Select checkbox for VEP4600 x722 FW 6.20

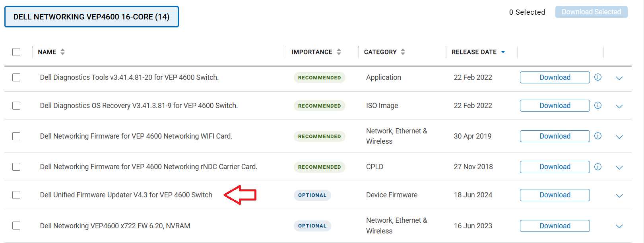coord(16,226)
